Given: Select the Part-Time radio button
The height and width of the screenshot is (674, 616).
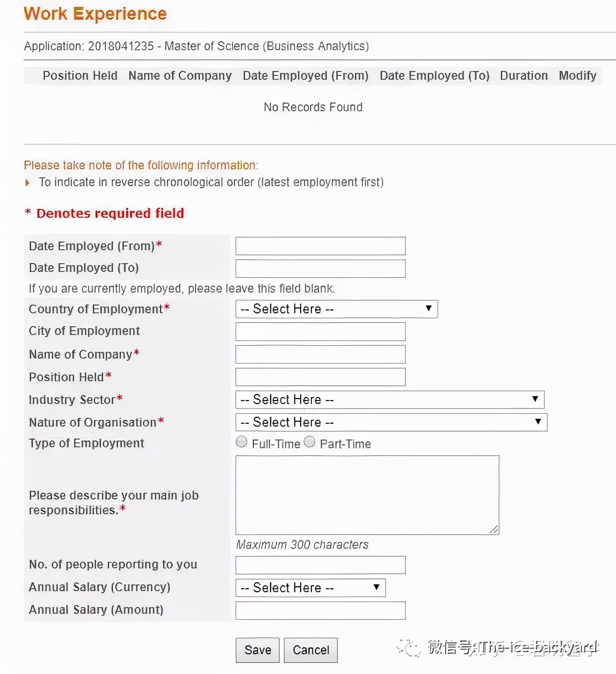Looking at the screenshot, I should coord(309,442).
